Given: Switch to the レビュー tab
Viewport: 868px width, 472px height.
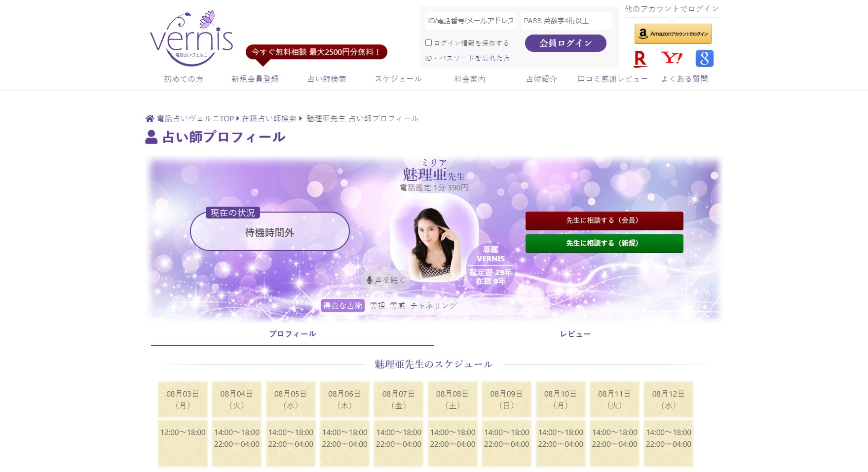Looking at the screenshot, I should point(575,334).
